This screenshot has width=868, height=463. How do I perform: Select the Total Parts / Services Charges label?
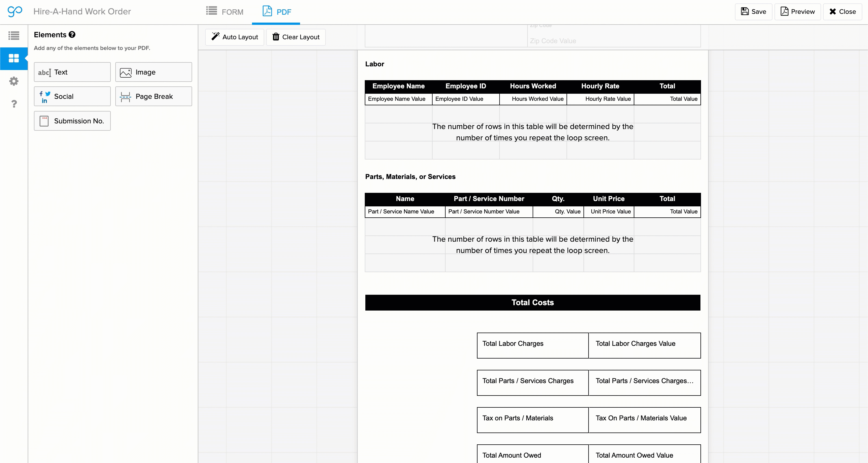click(x=533, y=383)
